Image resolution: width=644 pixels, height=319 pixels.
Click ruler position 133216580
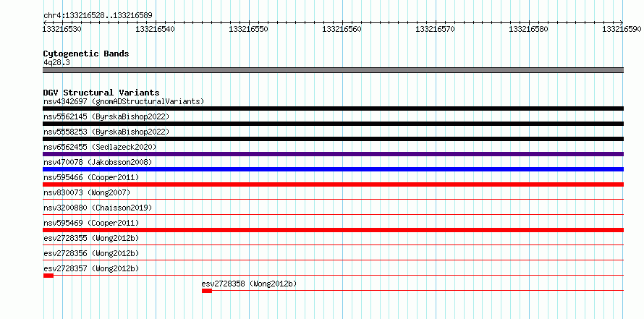529,29
